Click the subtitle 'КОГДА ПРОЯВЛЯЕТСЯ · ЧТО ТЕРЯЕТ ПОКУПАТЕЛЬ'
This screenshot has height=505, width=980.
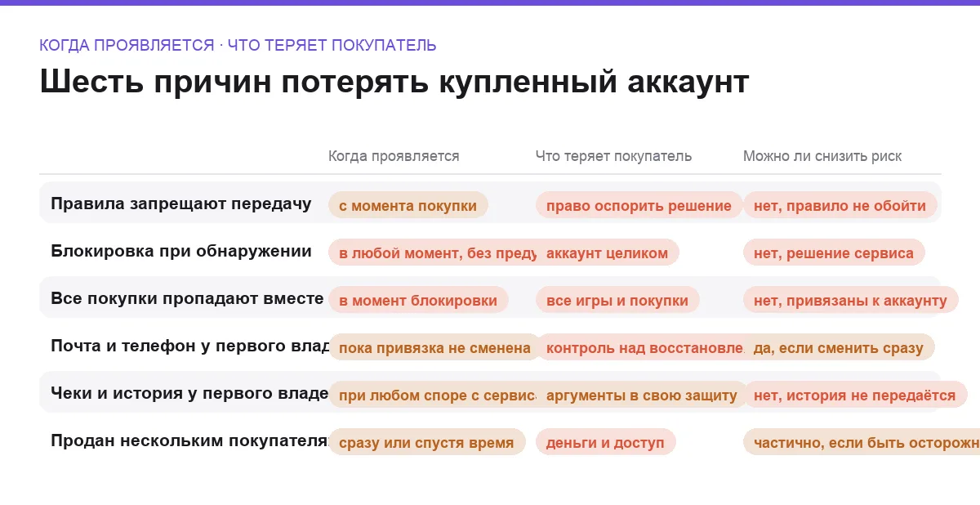[238, 46]
